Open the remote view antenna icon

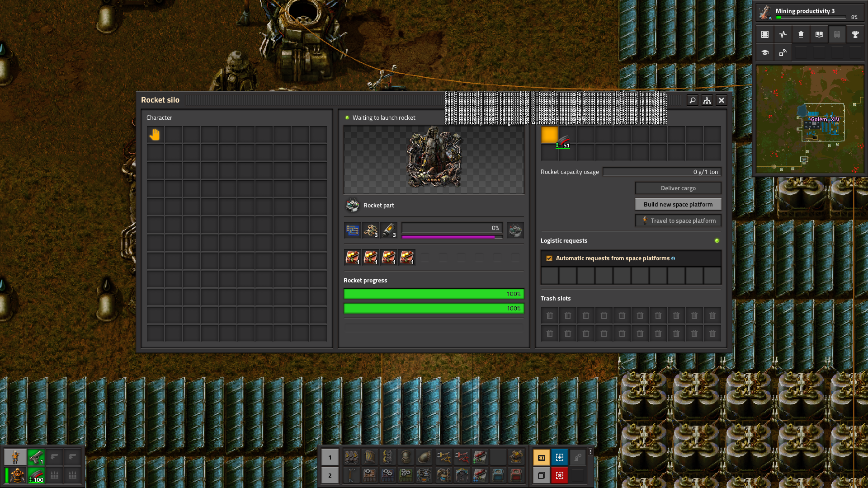pos(783,52)
